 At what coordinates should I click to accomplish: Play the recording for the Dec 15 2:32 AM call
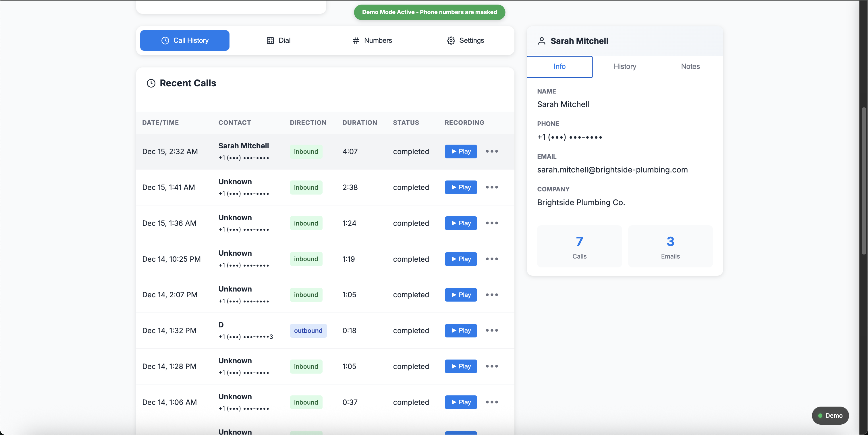point(460,151)
